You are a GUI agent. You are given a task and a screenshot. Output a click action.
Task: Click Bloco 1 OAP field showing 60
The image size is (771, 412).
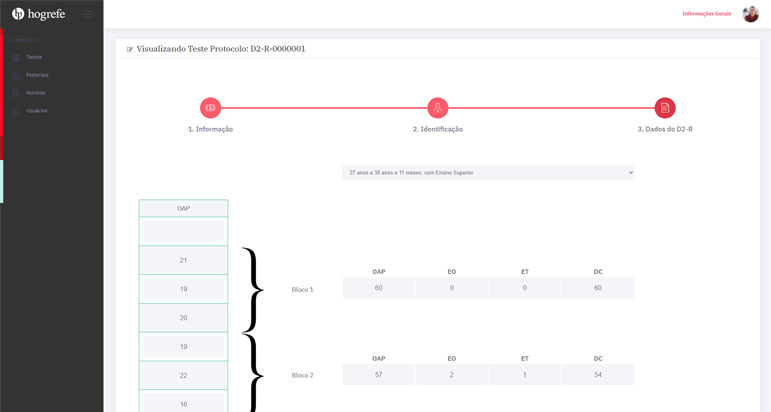(x=378, y=288)
